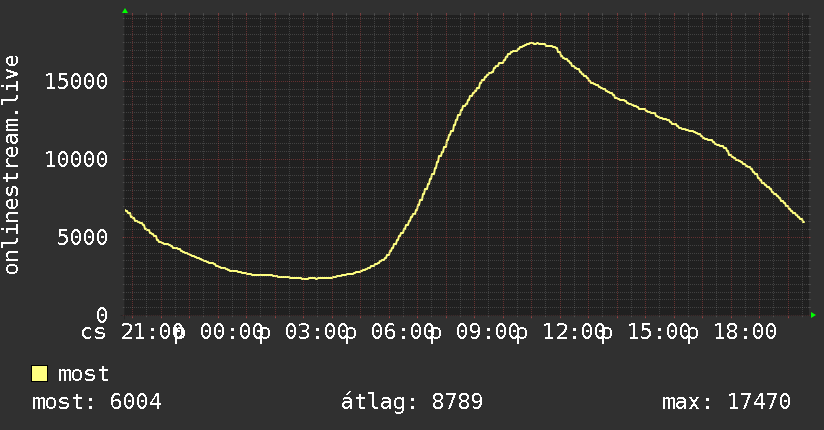The width and height of the screenshot is (824, 430).
Task: Select the 'most' legend label
Action: pyautogui.click(x=83, y=374)
